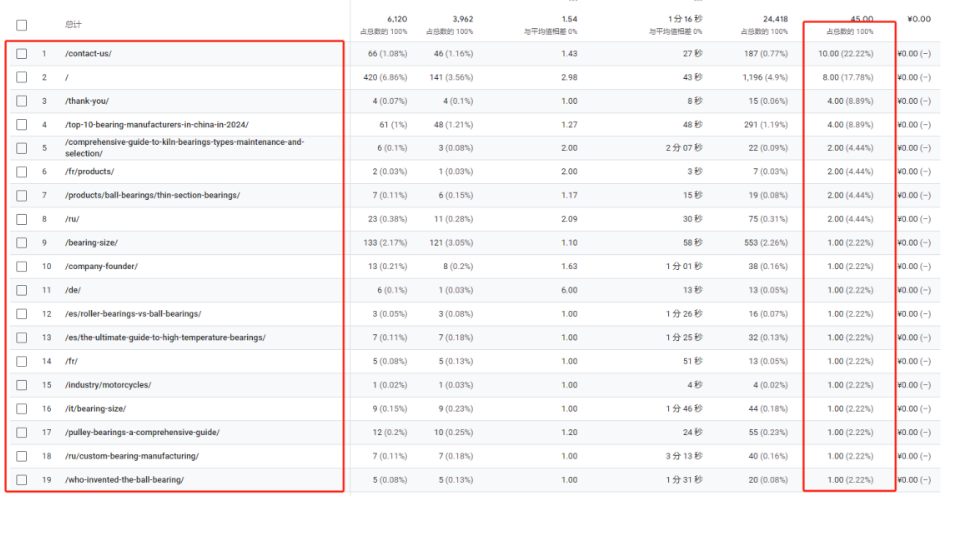This screenshot has height=547, width=954.
Task: Check the /bearing-size/ row checkbox
Action: pos(22,243)
